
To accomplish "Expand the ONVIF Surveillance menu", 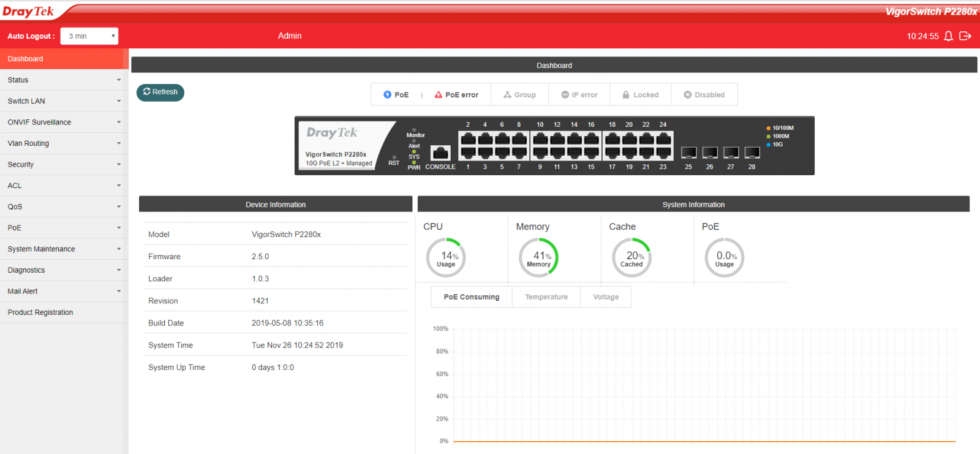I will 64,123.
